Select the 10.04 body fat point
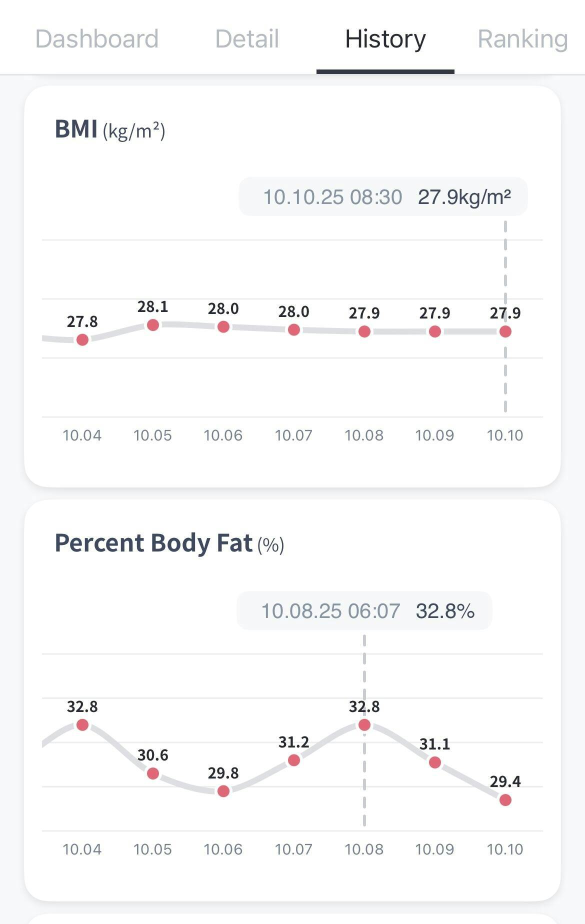The image size is (585, 924). [x=82, y=725]
